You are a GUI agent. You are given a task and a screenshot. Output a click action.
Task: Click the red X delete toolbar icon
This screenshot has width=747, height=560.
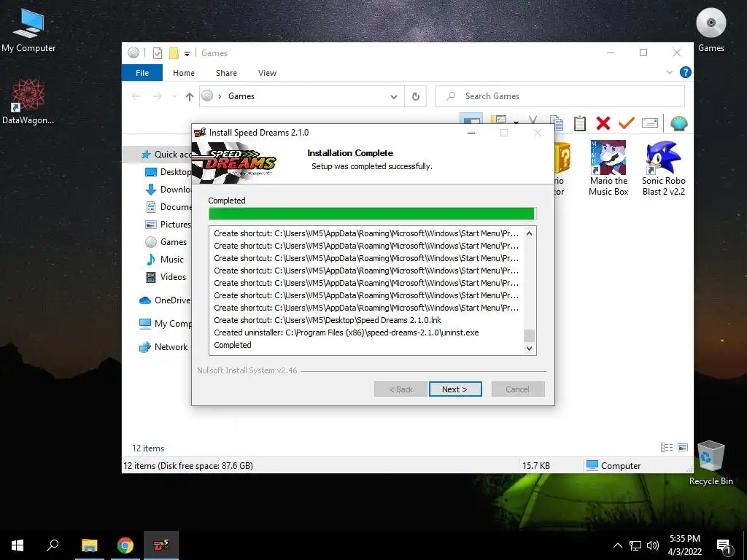tap(603, 123)
